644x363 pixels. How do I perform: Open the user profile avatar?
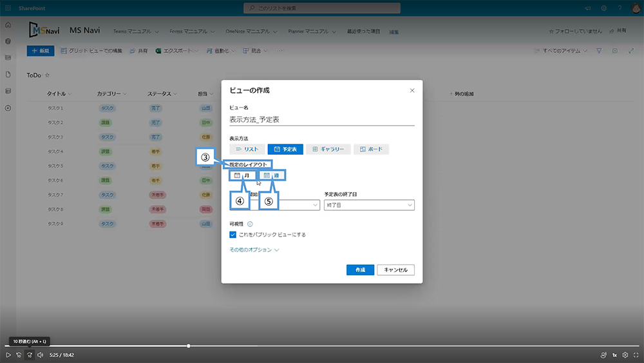(636, 8)
